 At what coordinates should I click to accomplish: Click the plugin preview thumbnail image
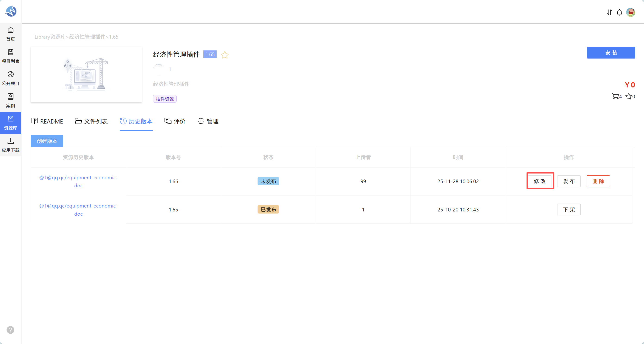pyautogui.click(x=86, y=74)
